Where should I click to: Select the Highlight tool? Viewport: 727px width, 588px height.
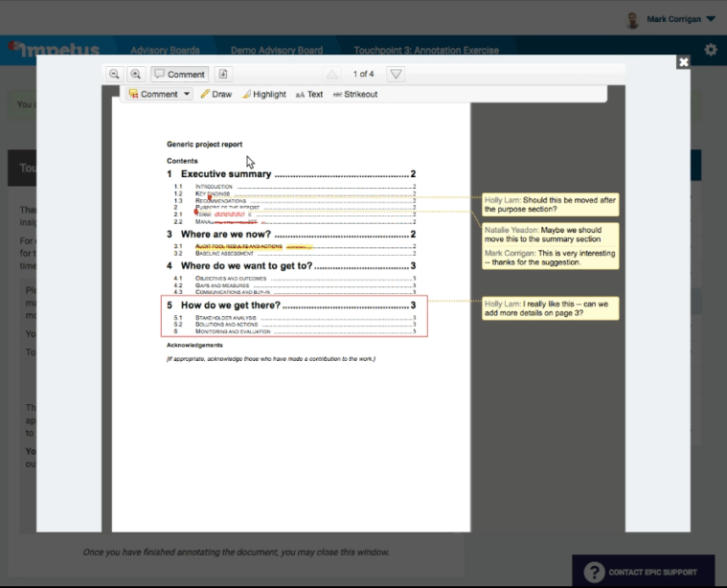pyautogui.click(x=264, y=94)
